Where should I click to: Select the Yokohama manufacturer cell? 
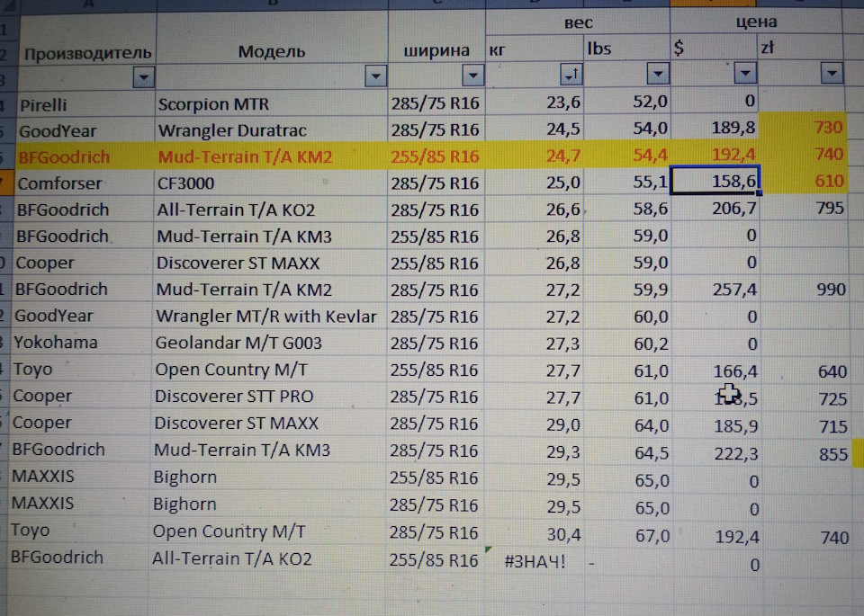point(82,343)
